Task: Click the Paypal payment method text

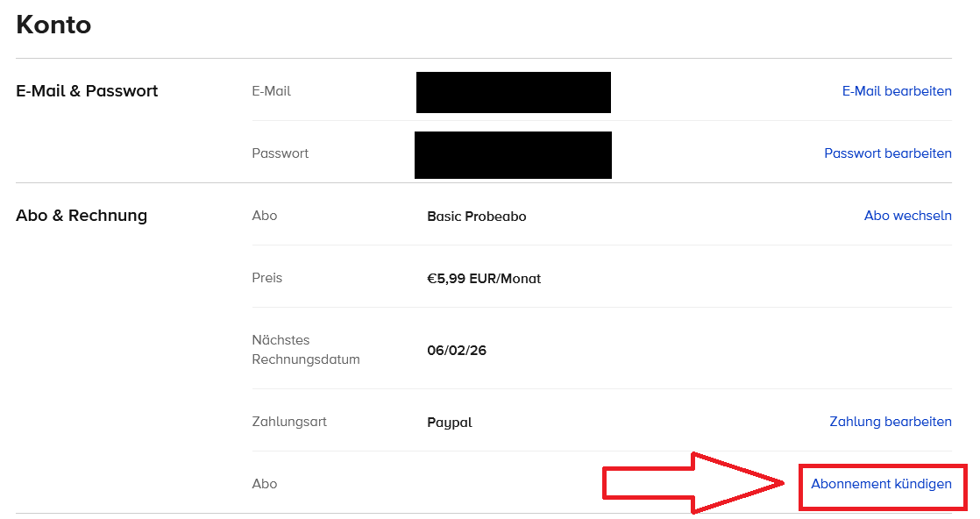Action: (x=450, y=423)
